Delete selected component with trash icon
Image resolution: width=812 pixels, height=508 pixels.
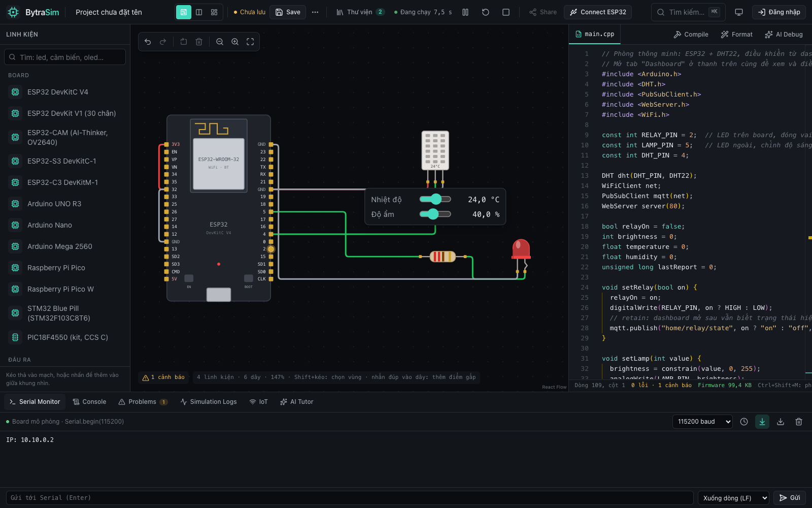pos(199,42)
